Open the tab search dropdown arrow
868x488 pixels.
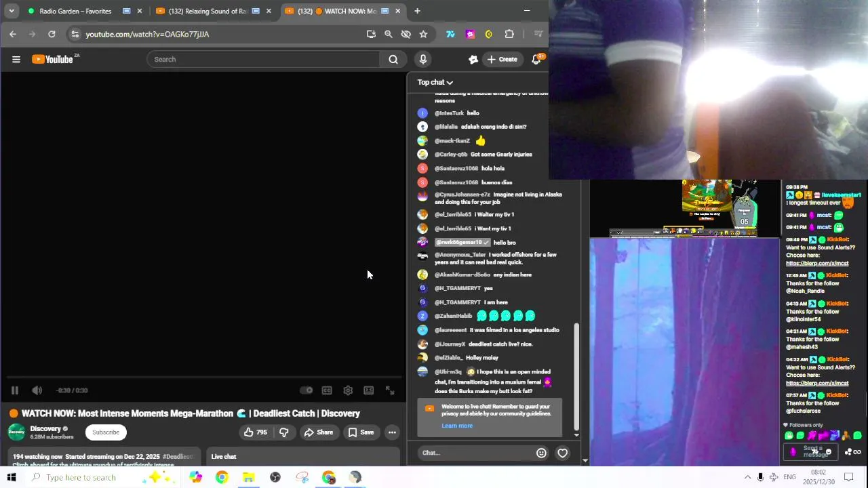(12, 12)
